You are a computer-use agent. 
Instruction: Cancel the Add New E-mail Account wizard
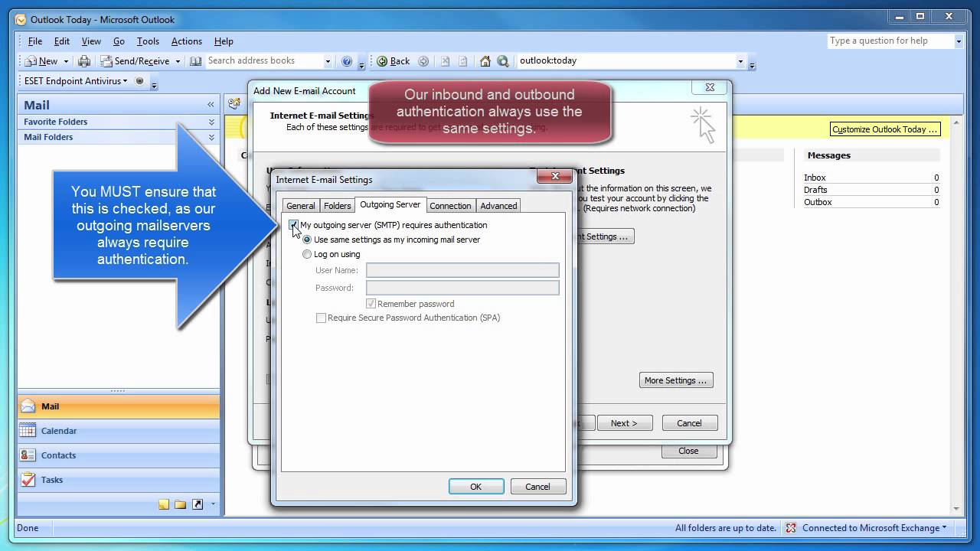click(x=689, y=423)
